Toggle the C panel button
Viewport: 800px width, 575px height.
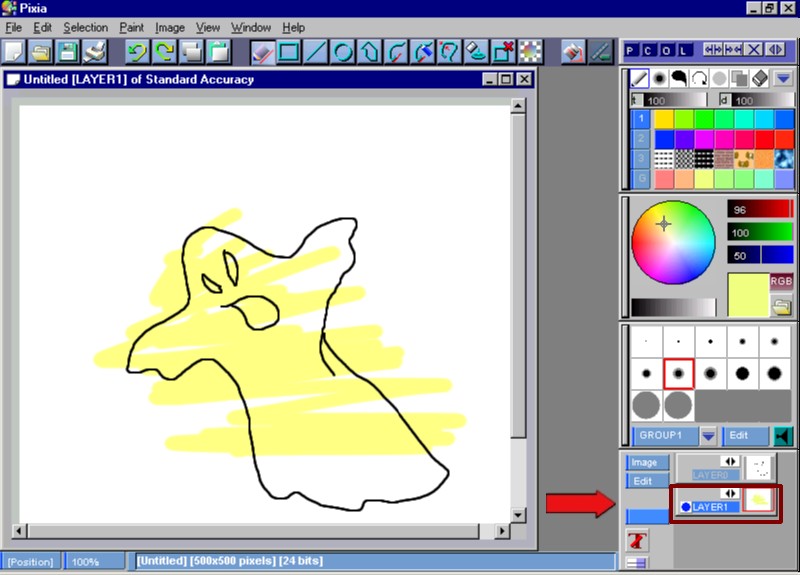pyautogui.click(x=649, y=50)
